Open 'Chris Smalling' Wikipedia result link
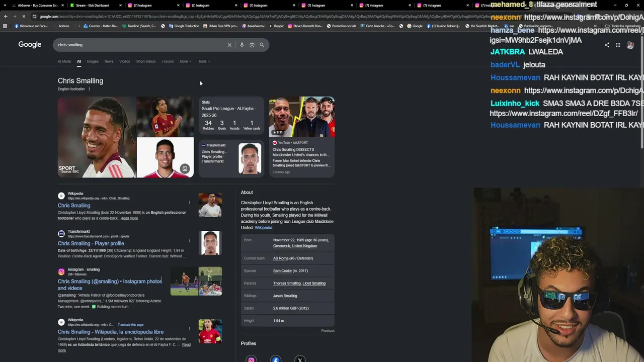 click(x=74, y=206)
